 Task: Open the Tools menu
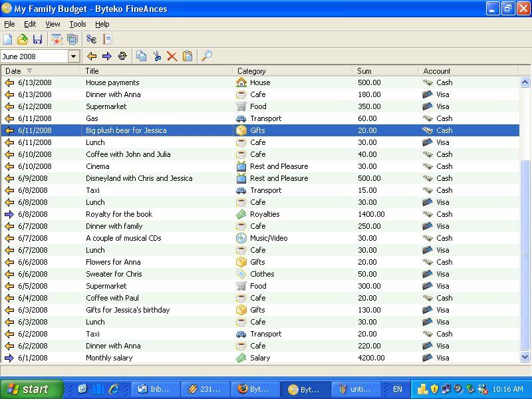coord(78,24)
